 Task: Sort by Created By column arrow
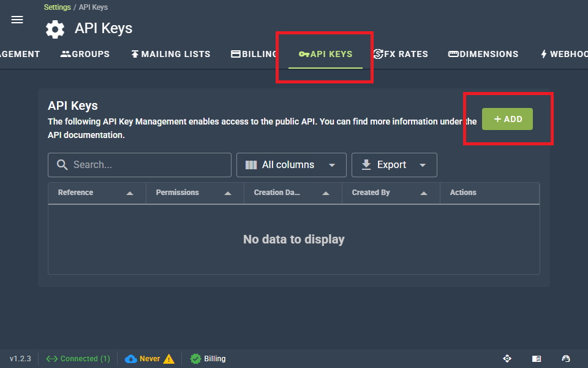pyautogui.click(x=424, y=193)
